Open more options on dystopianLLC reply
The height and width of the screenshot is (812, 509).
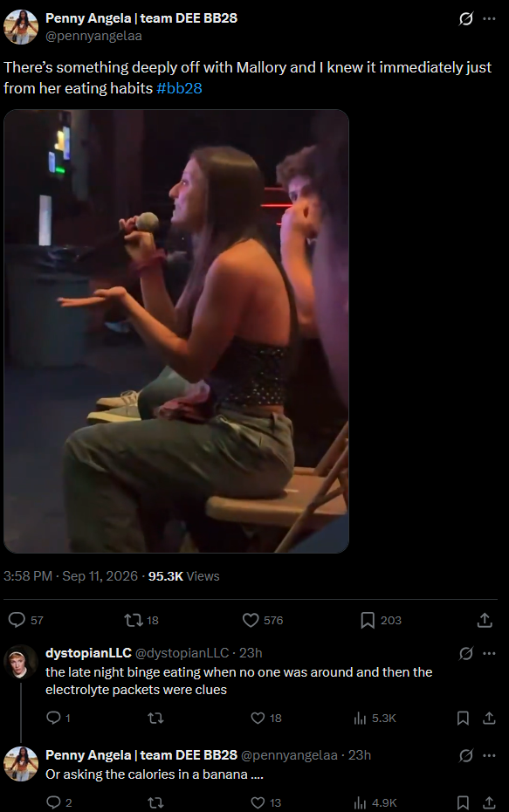tap(489, 654)
